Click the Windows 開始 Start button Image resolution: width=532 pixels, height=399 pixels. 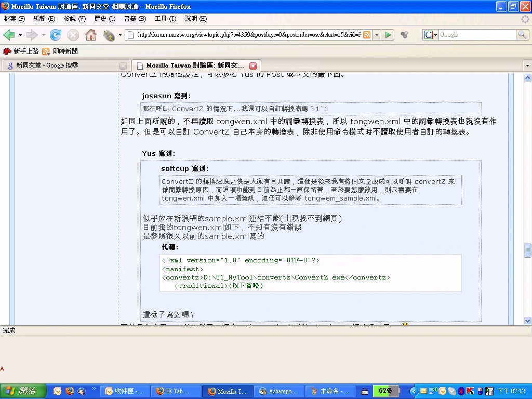pyautogui.click(x=23, y=391)
